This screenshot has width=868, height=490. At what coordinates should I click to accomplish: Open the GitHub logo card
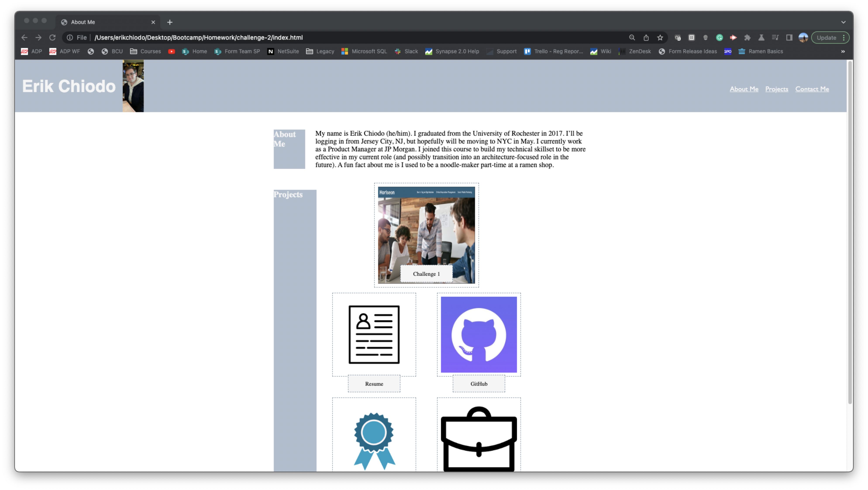(x=479, y=334)
